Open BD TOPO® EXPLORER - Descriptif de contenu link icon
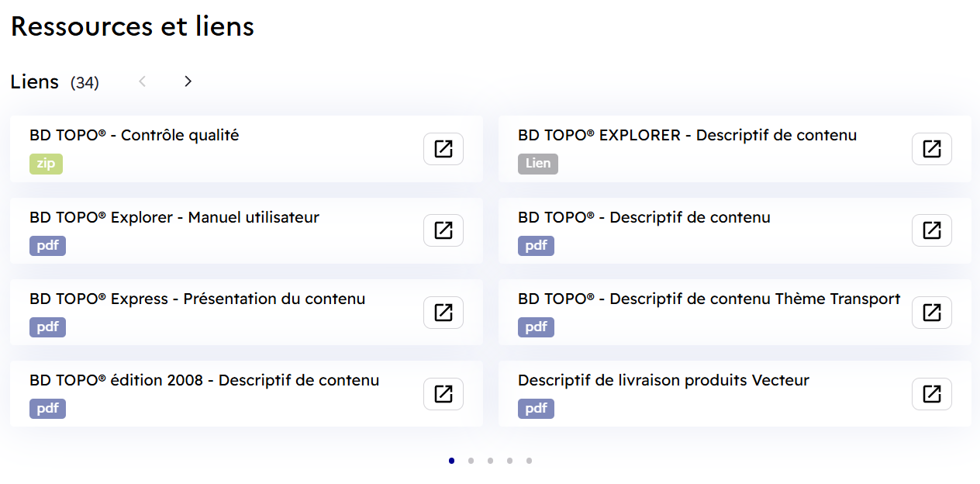Viewport: 980px width, 484px height. (931, 149)
